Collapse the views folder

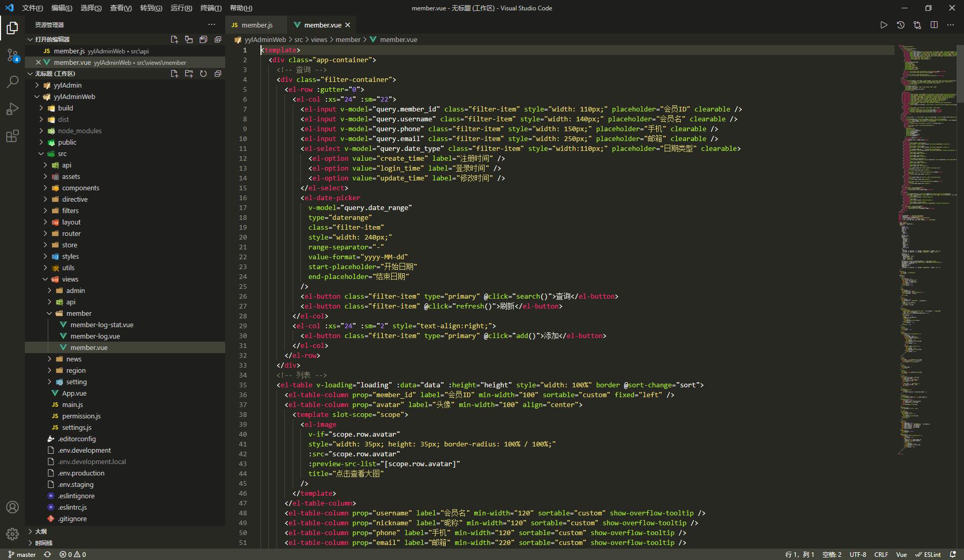[x=70, y=279]
